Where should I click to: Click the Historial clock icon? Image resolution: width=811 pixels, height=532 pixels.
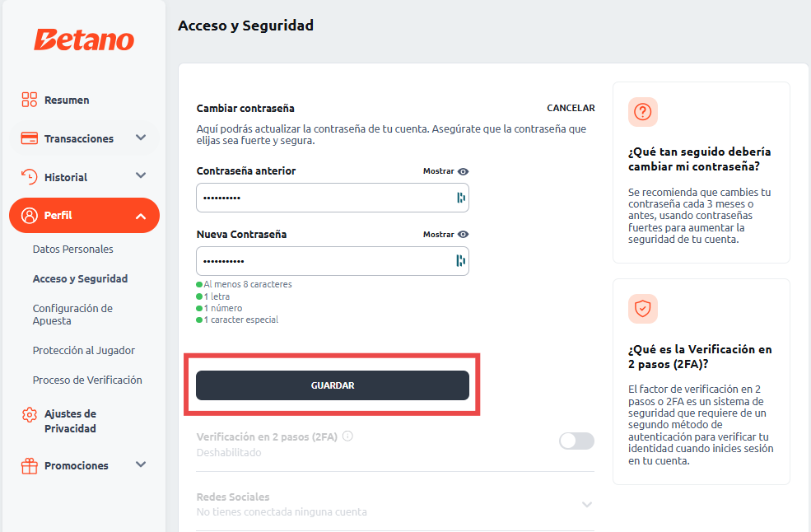point(30,177)
